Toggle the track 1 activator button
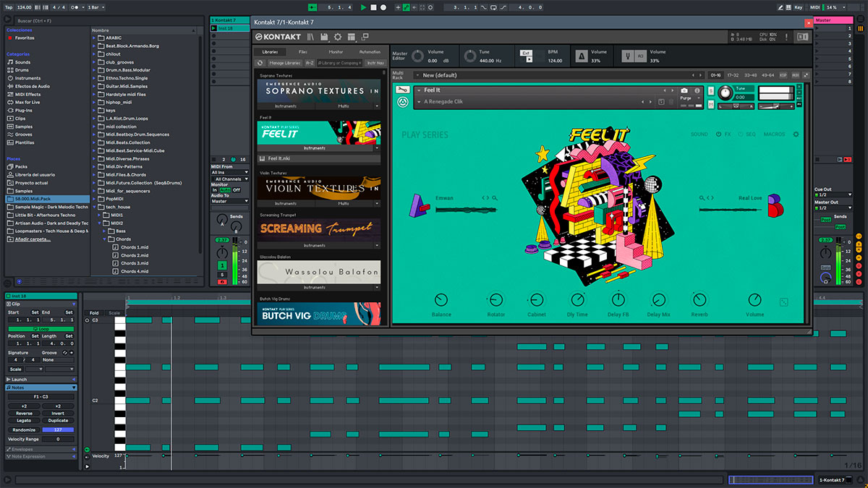 coord(221,267)
